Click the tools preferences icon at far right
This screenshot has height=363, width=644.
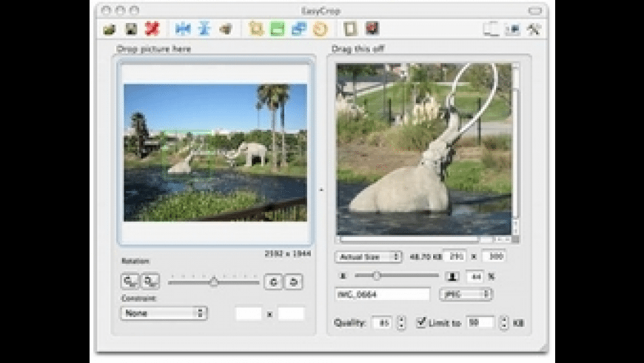pyautogui.click(x=534, y=29)
